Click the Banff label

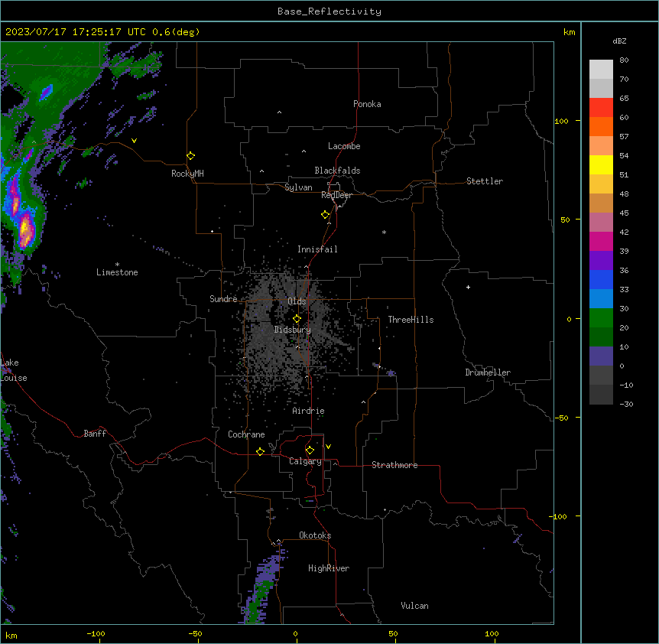click(x=95, y=434)
